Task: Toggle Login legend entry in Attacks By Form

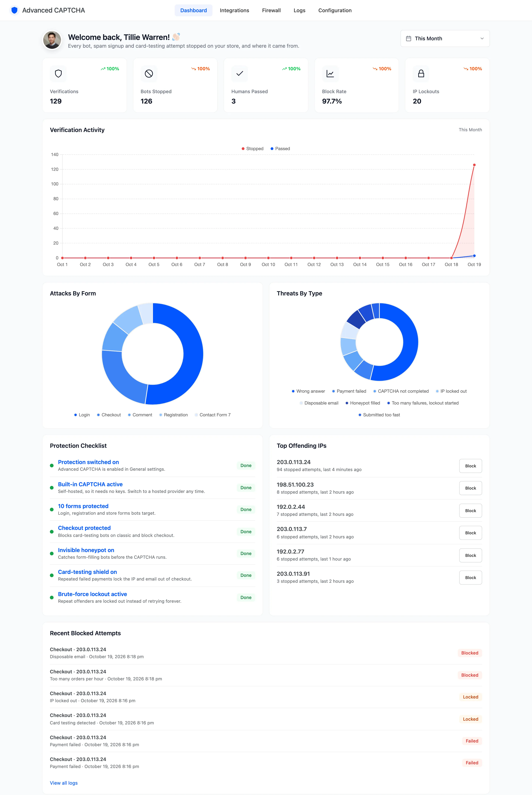Action: click(82, 415)
